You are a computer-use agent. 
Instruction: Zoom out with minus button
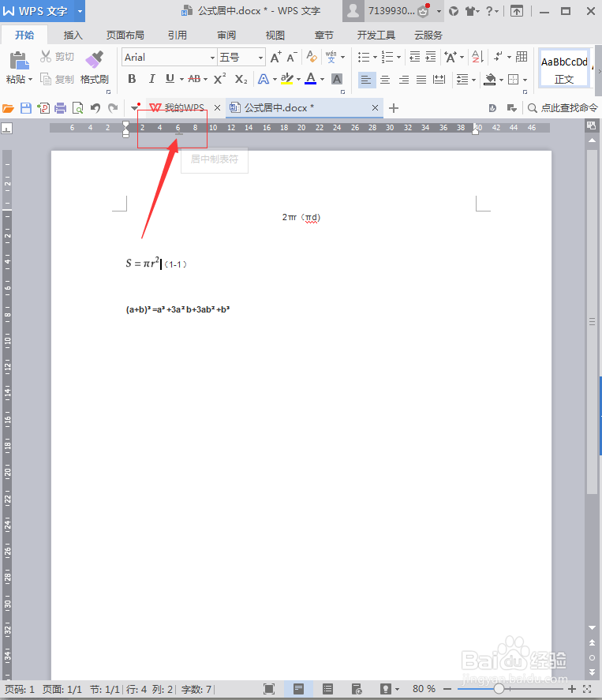(x=447, y=689)
